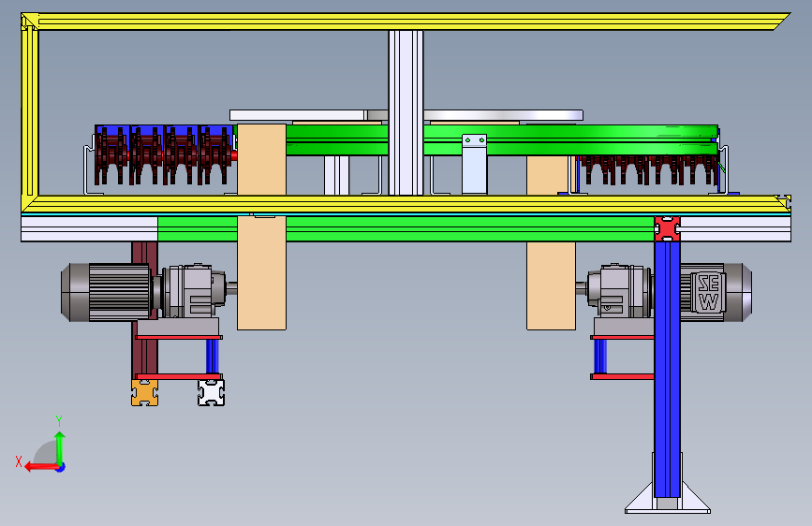
Task: Select the orange profile end cap at bottom left
Action: (x=144, y=392)
